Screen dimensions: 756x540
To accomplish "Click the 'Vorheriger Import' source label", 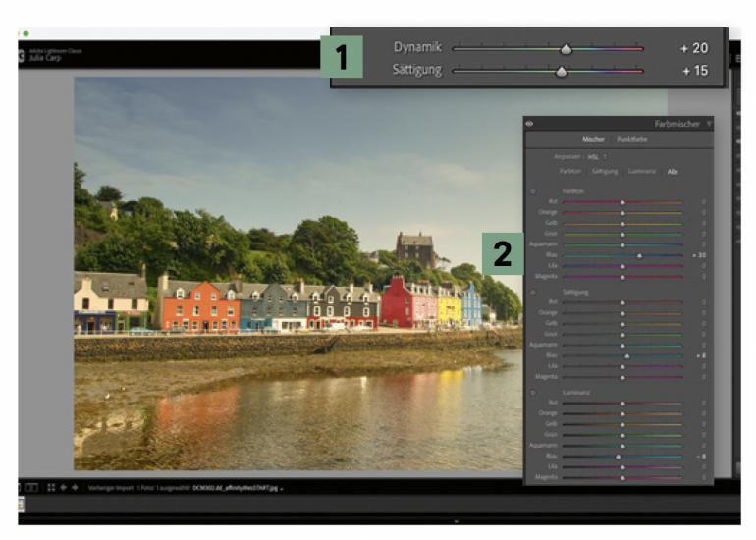I will [110, 488].
